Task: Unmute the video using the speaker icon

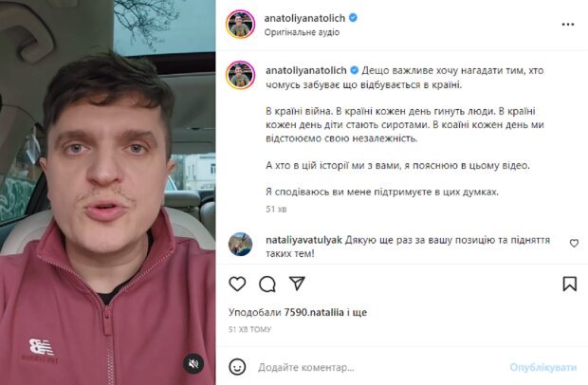Action: click(x=193, y=363)
